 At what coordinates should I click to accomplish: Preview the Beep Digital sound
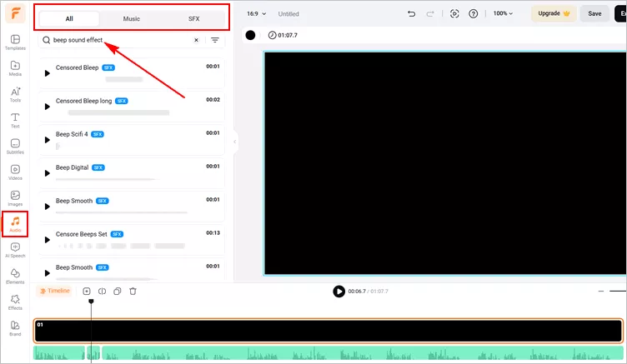48,173
